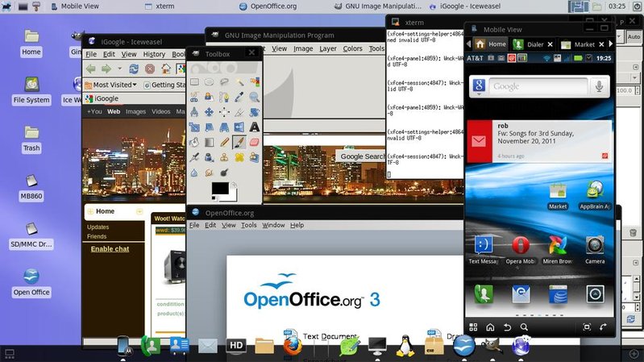The image size is (644, 362).
Task: Open the Help menu in OpenOffice.org
Action: coord(297,225)
